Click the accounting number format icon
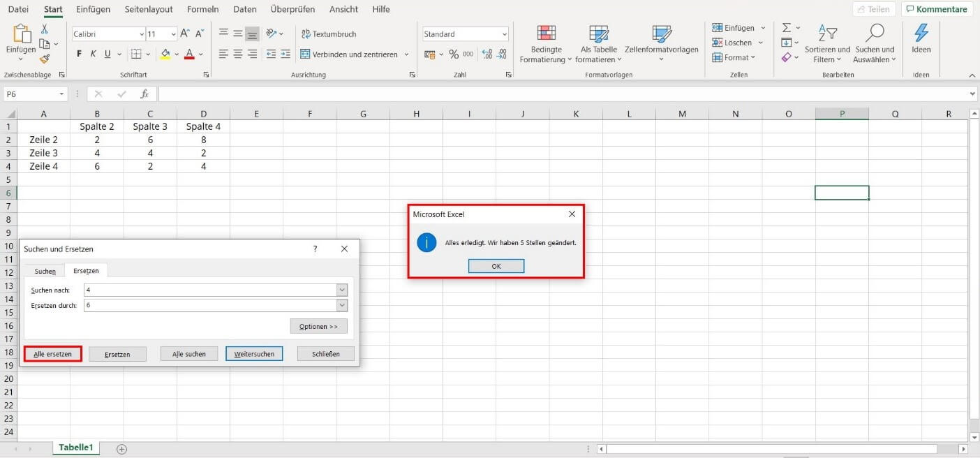 [x=430, y=54]
